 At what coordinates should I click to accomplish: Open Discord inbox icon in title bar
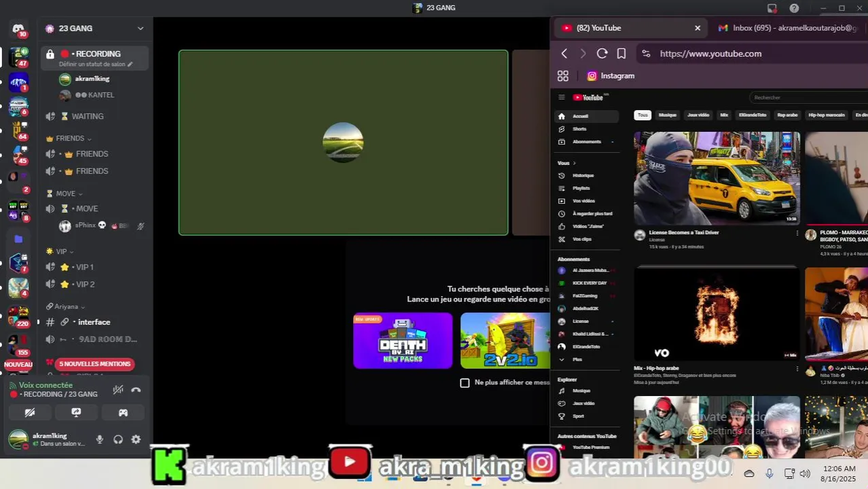pyautogui.click(x=772, y=8)
